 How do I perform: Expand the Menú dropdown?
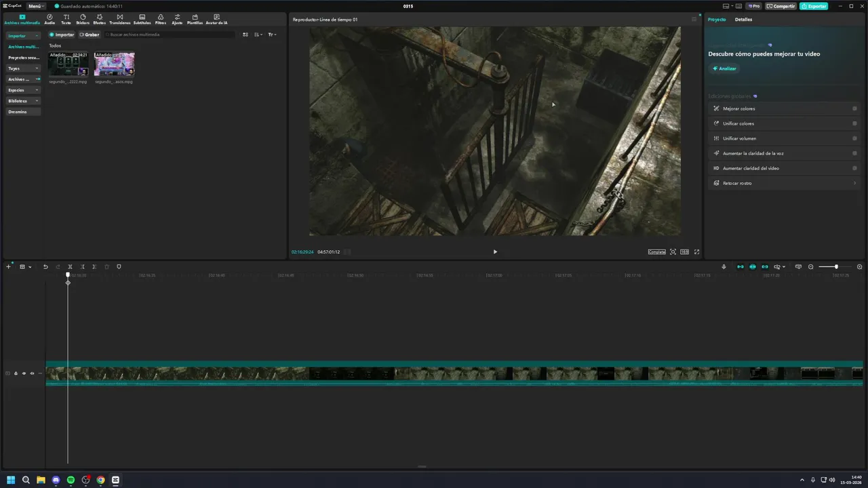click(x=36, y=6)
